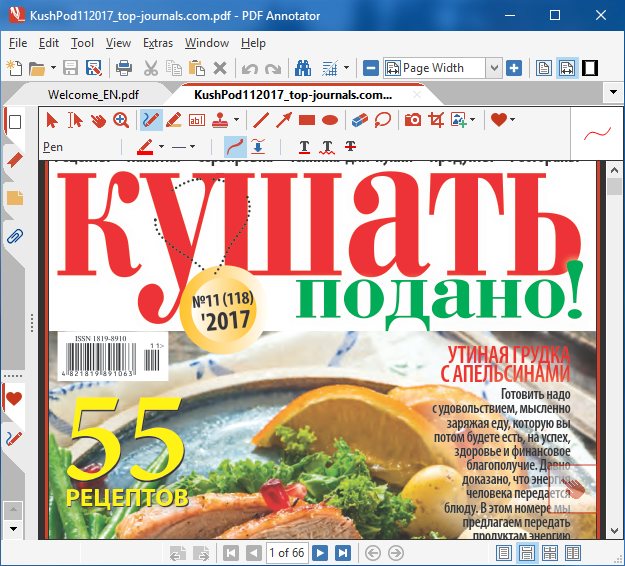Click the Redo arrow
This screenshot has height=566, width=625.
click(273, 69)
